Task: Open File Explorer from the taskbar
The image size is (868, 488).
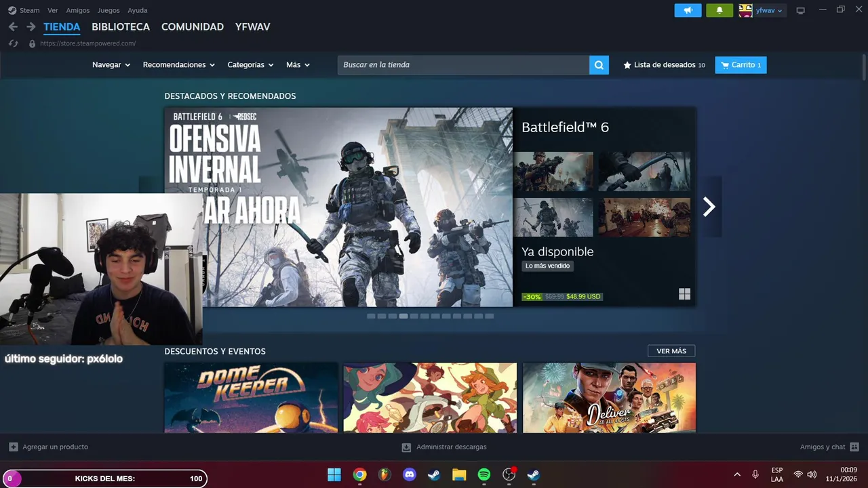Action: (459, 474)
